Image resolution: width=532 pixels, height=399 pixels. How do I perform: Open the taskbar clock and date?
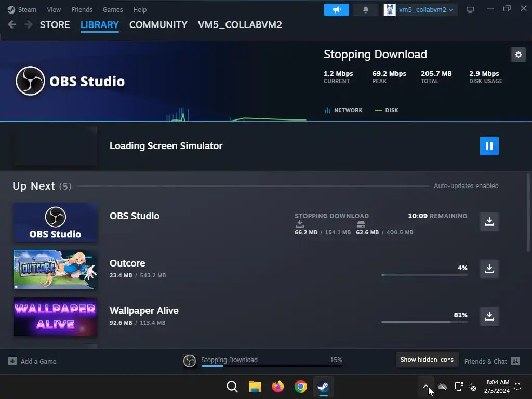[x=497, y=387]
